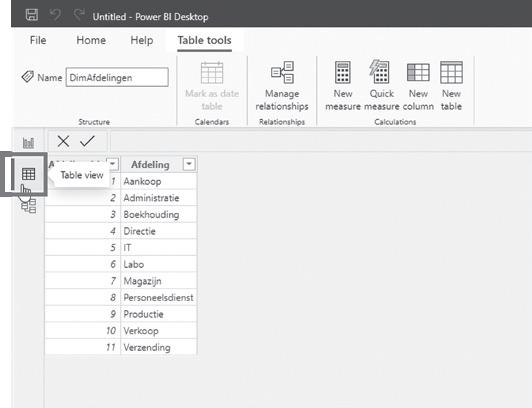Switch to Report view in sidebar
The image size is (532, 408).
click(x=28, y=143)
